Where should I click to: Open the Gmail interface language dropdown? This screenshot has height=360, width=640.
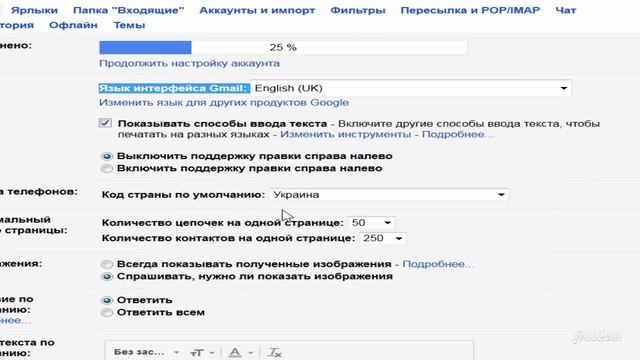[x=411, y=88]
